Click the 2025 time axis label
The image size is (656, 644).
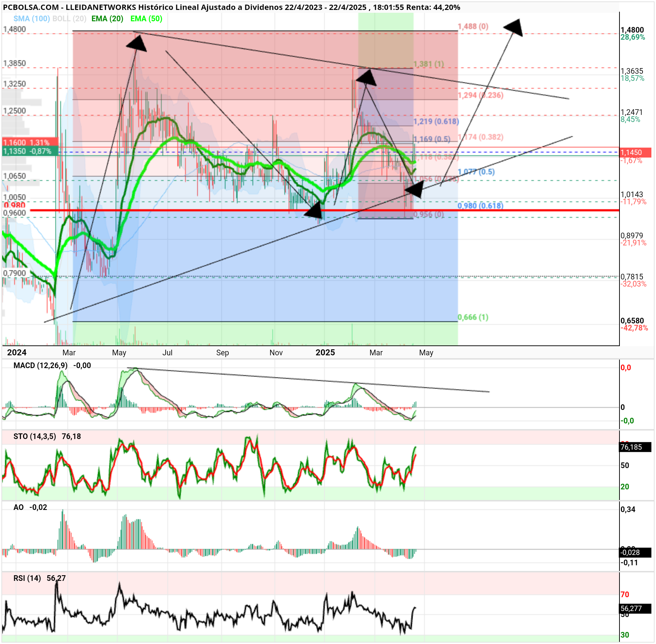click(x=325, y=352)
